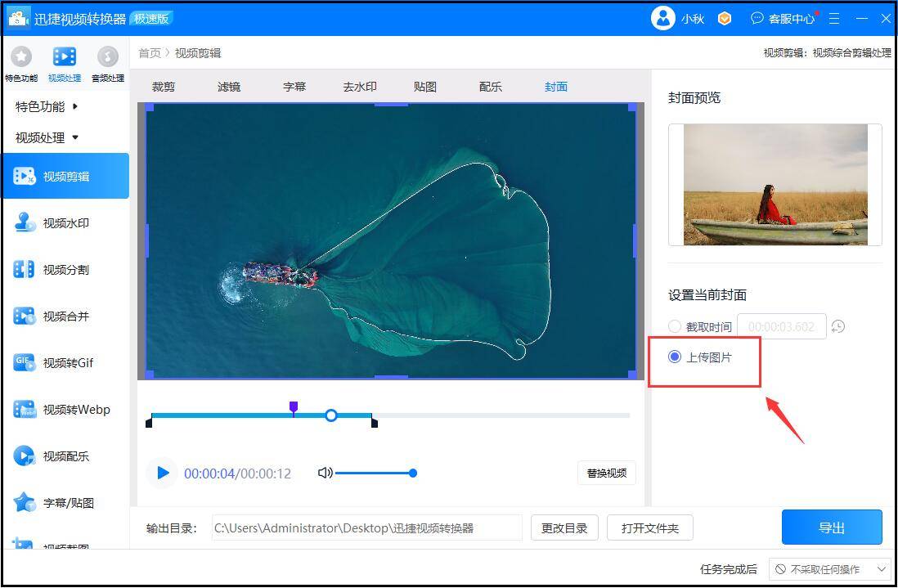Click the 导出 button
Screen dimensions: 898x588
click(832, 527)
